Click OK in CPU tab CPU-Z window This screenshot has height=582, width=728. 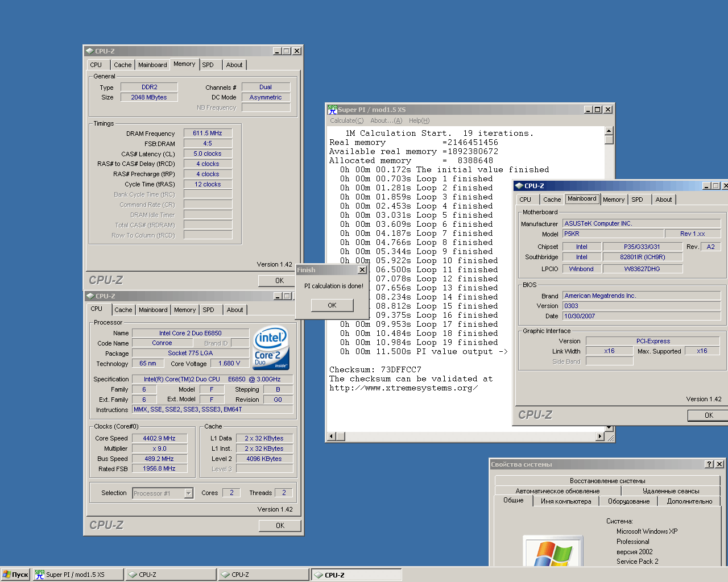pos(280,525)
